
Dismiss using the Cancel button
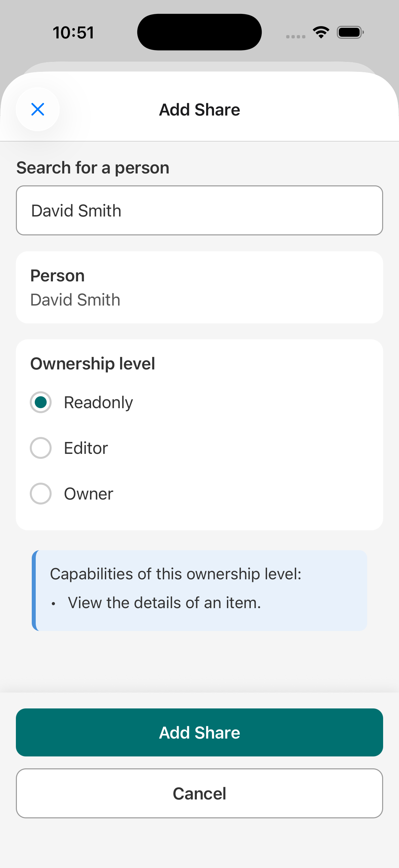click(x=199, y=793)
